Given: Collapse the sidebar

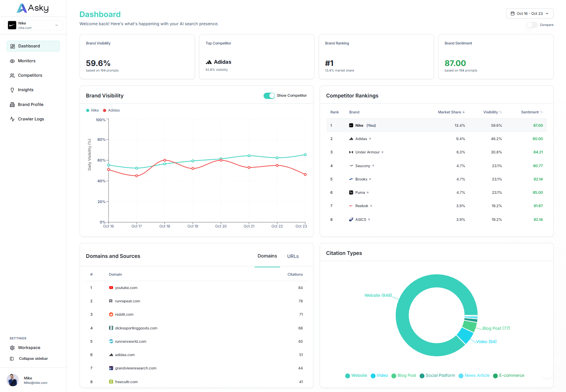Looking at the screenshot, I should click(x=33, y=358).
